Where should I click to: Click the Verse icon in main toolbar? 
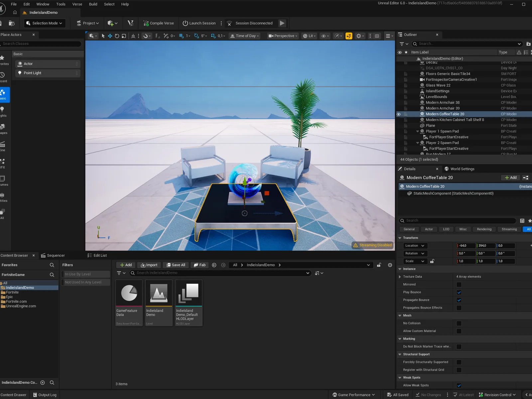[130, 23]
